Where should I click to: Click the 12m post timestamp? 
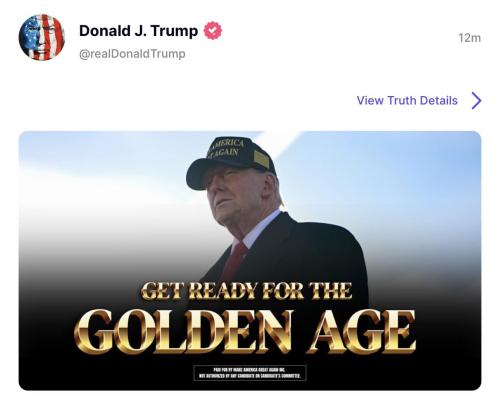[469, 38]
